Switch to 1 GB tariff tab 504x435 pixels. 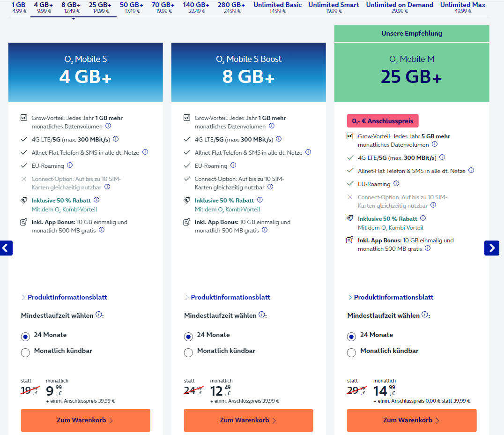click(x=19, y=7)
